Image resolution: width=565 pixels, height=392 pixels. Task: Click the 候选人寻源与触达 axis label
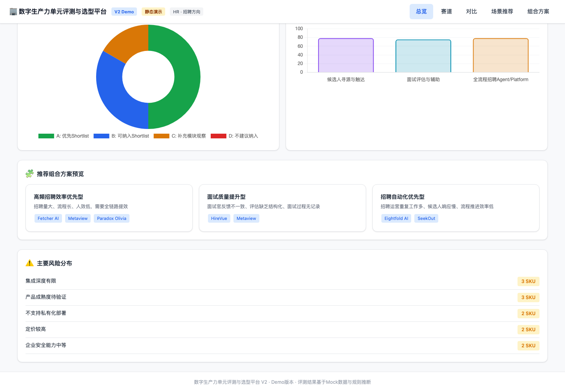346,80
